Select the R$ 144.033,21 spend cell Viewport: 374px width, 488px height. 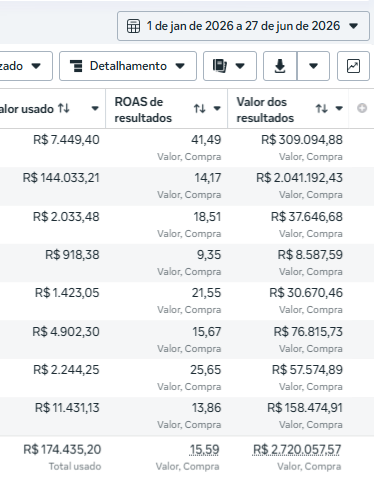(x=61, y=178)
